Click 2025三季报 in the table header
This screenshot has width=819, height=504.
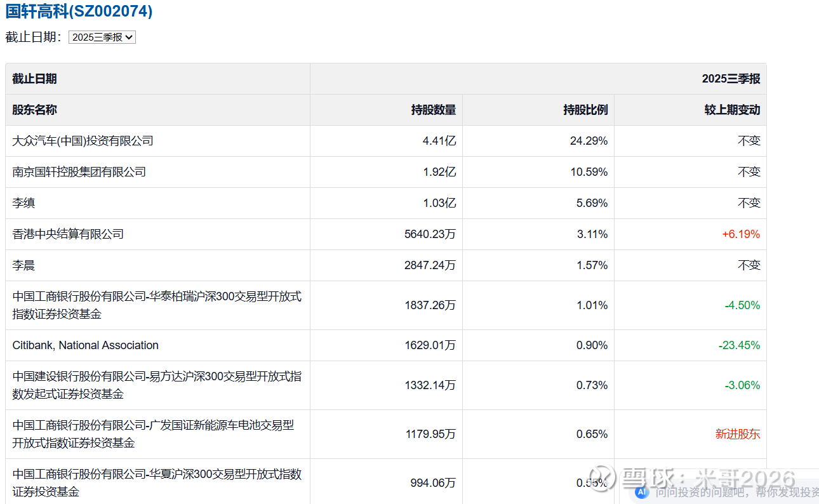coord(731,79)
